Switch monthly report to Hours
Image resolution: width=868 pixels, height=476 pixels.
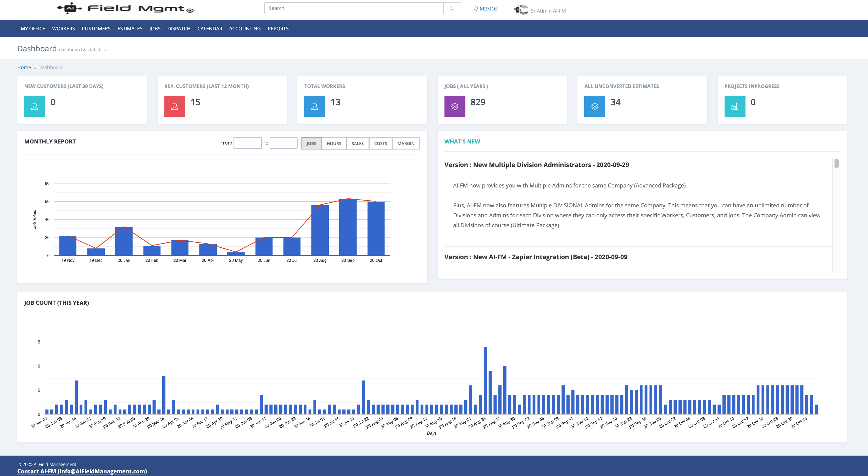click(x=333, y=143)
